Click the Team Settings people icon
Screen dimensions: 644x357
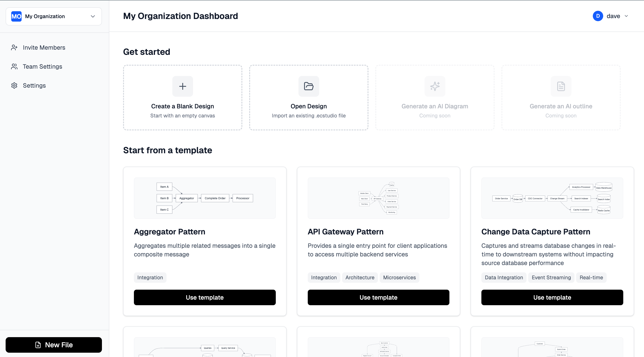pos(14,66)
